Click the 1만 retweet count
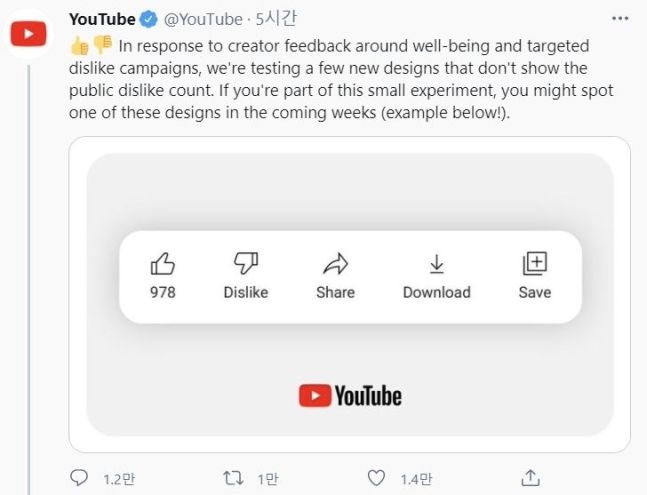Image resolution: width=647 pixels, height=495 pixels. (x=267, y=479)
